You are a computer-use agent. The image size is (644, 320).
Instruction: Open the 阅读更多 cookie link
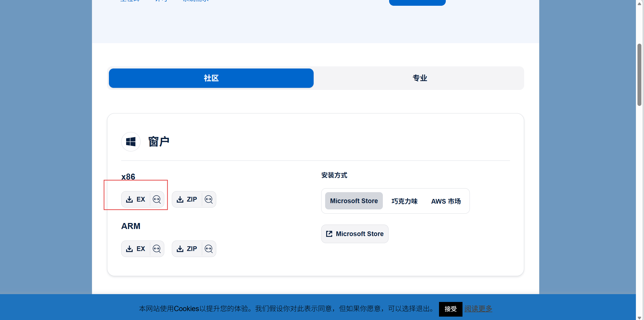pyautogui.click(x=478, y=309)
